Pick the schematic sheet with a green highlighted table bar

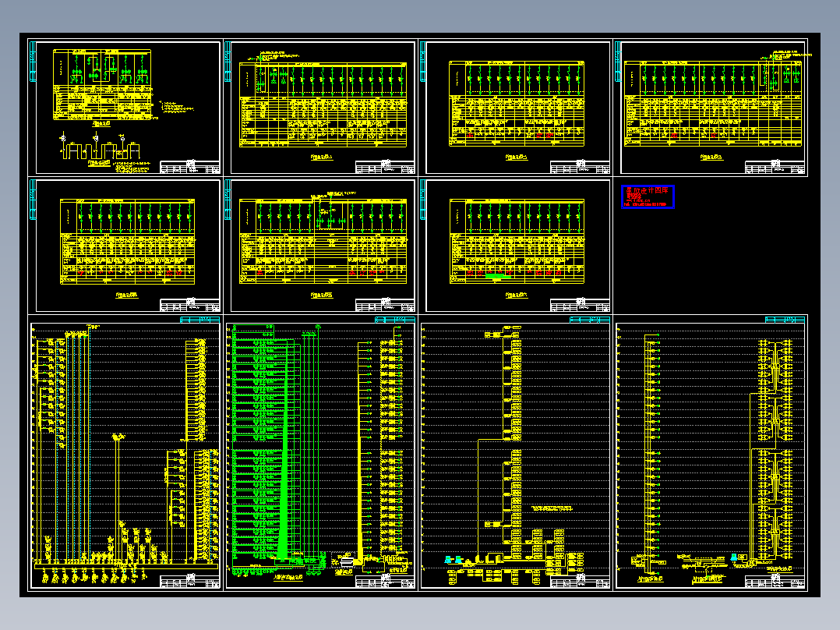click(515, 246)
